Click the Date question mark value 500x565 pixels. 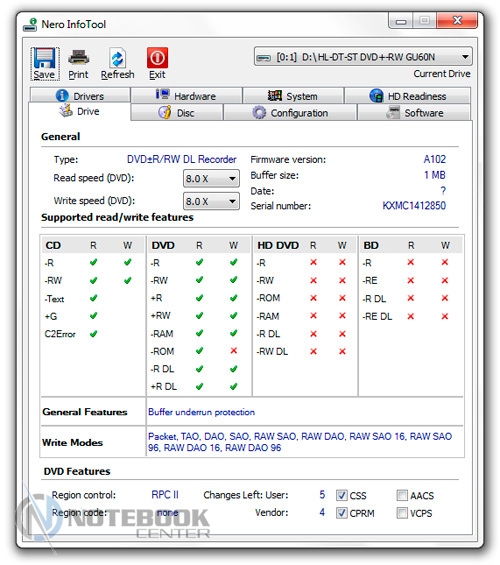443,191
